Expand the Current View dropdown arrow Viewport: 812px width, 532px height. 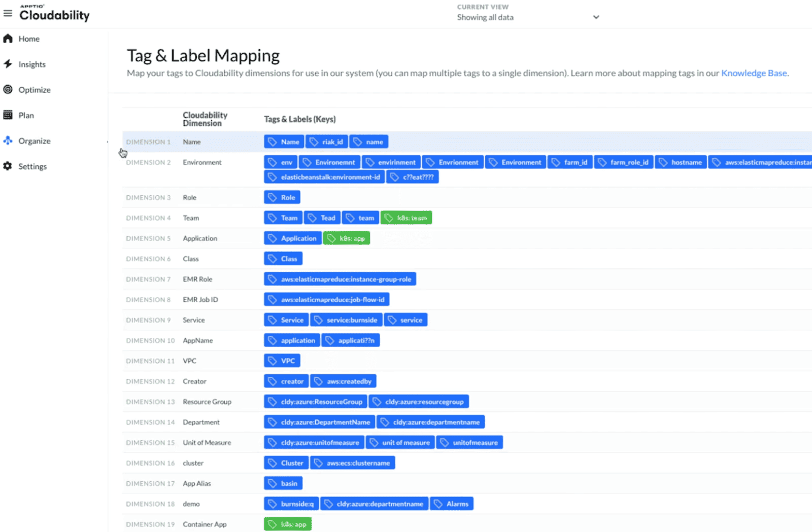[x=596, y=17]
